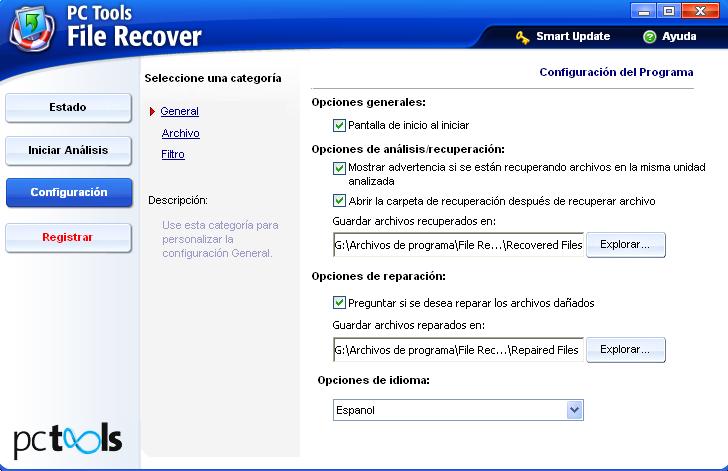728x471 pixels.
Task: Click Guardar archivos reparados en label
Action: [409, 326]
